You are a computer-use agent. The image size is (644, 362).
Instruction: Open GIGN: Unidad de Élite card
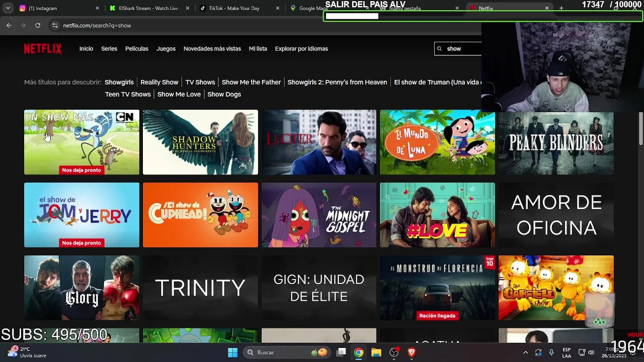(x=319, y=288)
